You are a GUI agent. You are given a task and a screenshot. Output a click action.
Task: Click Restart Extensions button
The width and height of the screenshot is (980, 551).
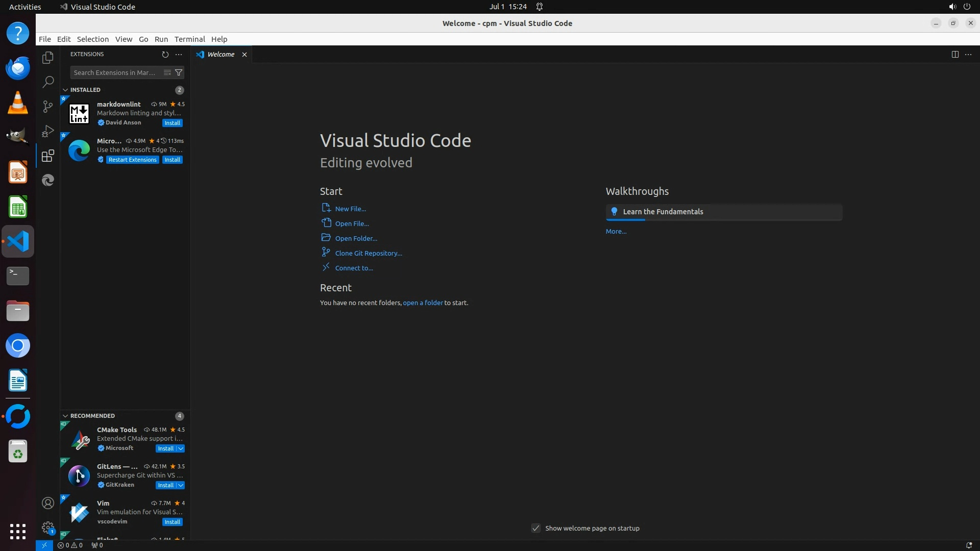[132, 160]
